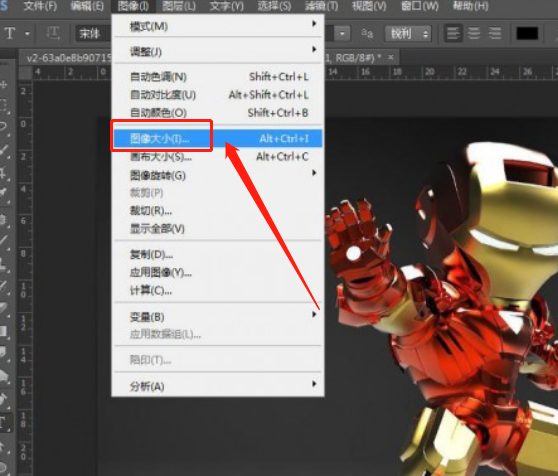Select the Rectangular Marquee tool
The image size is (558, 476).
pos(5,106)
